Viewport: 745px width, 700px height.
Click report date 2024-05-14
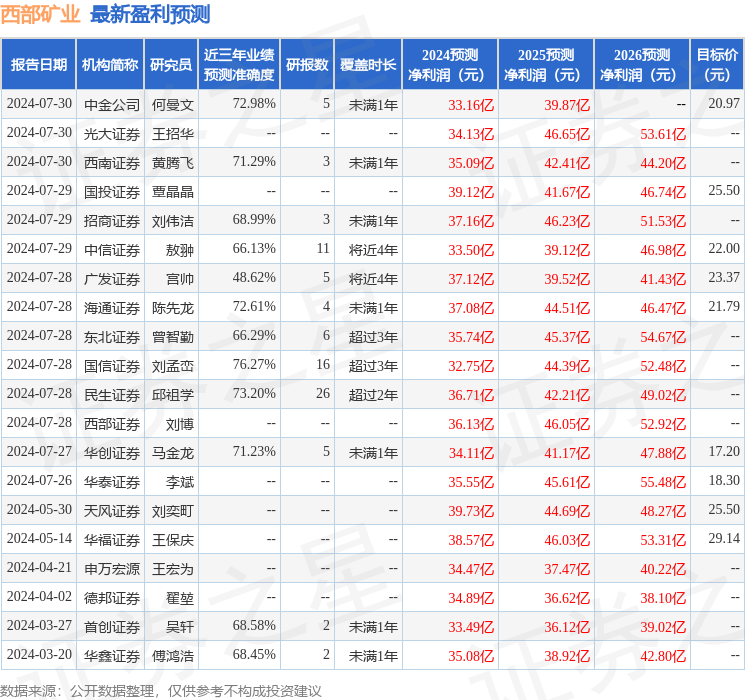point(39,538)
